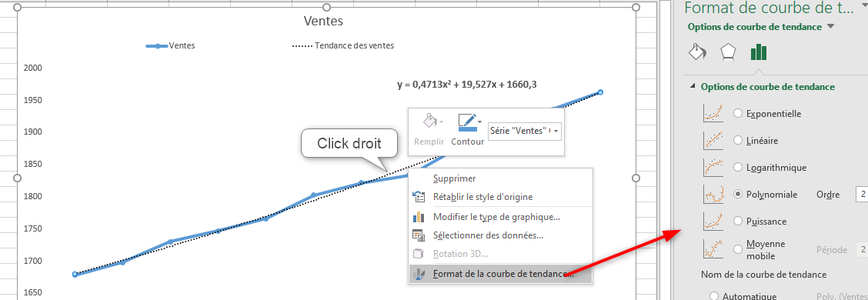Image resolution: width=868 pixels, height=300 pixels.
Task: Click the Ventes legend entry
Action: [171, 46]
